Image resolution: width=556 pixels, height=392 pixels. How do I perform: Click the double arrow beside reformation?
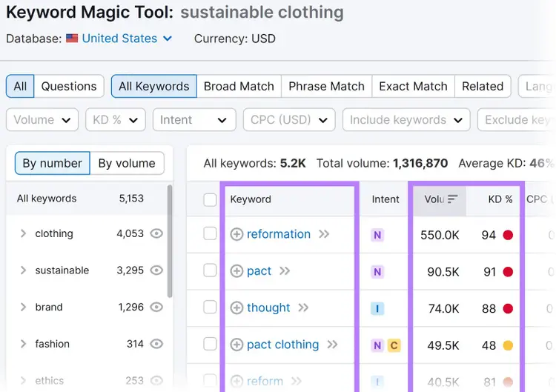324,234
